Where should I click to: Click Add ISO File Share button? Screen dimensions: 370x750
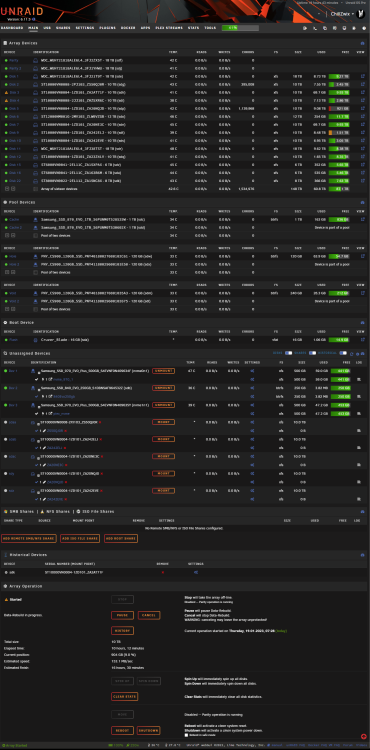pyautogui.click(x=80, y=539)
